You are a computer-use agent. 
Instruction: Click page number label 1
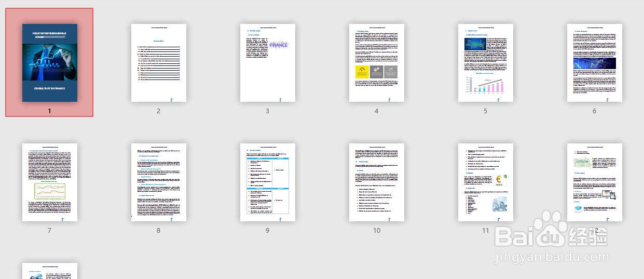pyautogui.click(x=49, y=111)
